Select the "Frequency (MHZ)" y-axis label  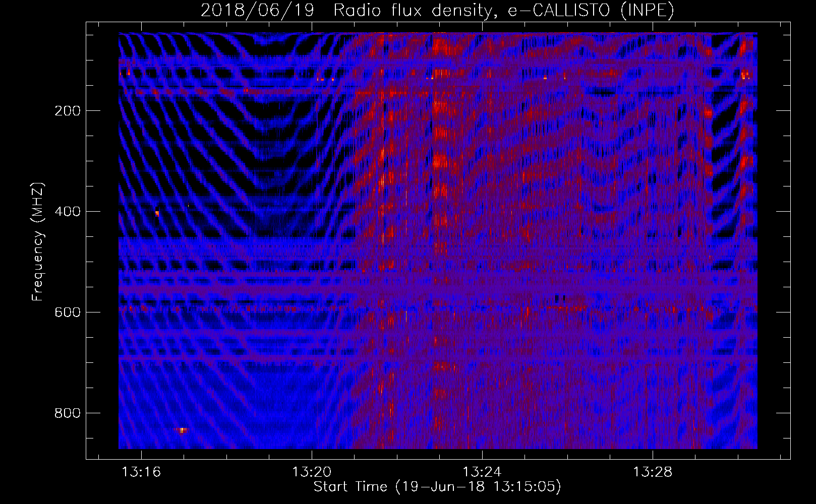(x=38, y=241)
